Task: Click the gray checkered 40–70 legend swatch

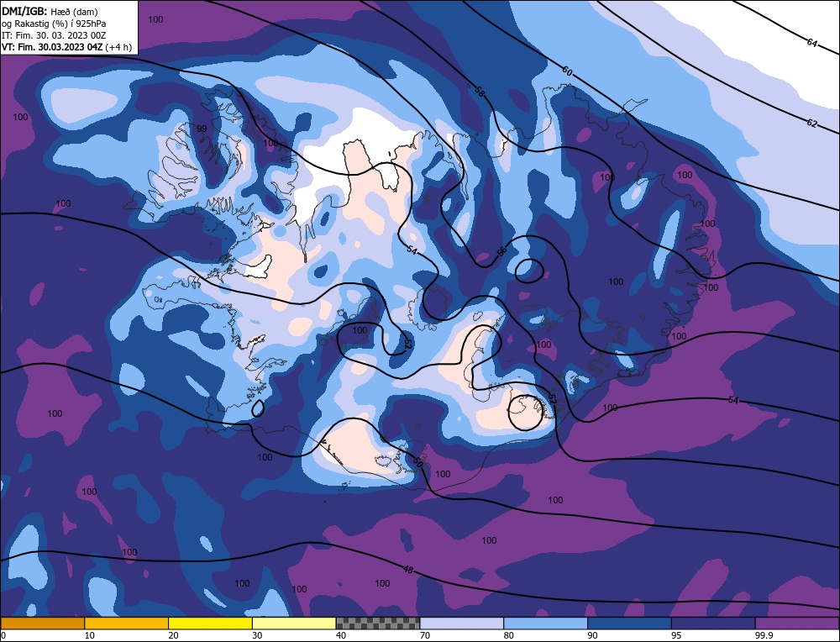Action: click(x=378, y=624)
